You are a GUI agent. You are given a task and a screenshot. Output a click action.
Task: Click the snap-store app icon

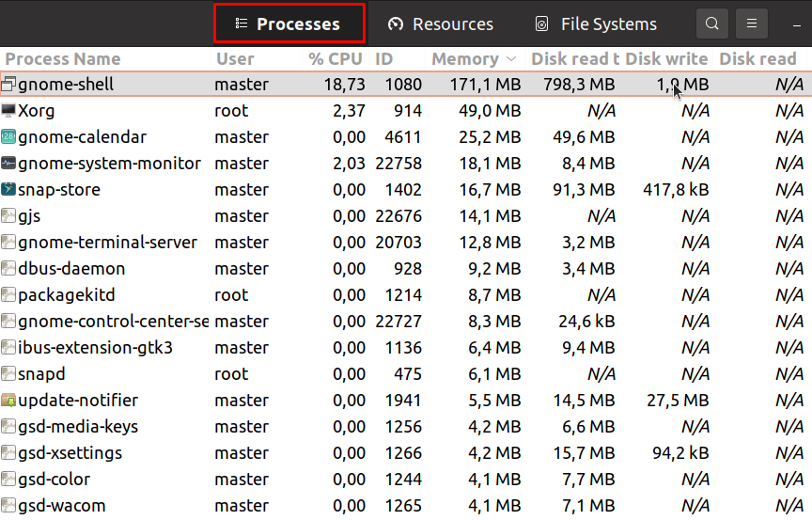coord(8,190)
